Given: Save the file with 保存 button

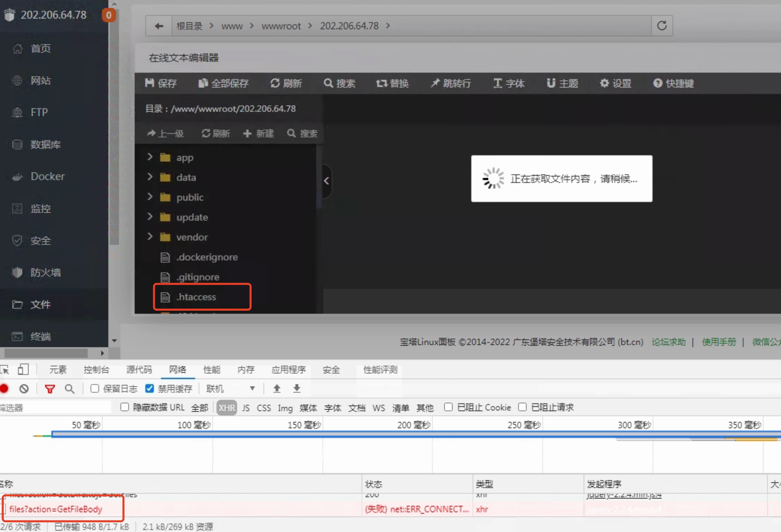Looking at the screenshot, I should pyautogui.click(x=161, y=83).
